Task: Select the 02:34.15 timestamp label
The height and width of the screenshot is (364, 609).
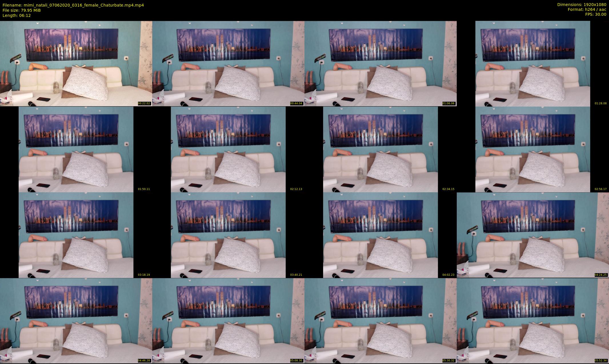Action: (x=448, y=189)
